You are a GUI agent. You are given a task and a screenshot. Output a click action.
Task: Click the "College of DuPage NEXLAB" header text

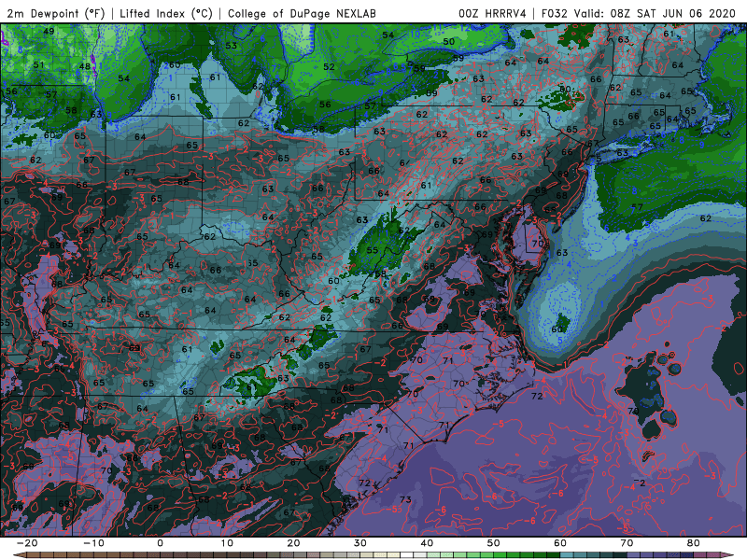(x=302, y=14)
